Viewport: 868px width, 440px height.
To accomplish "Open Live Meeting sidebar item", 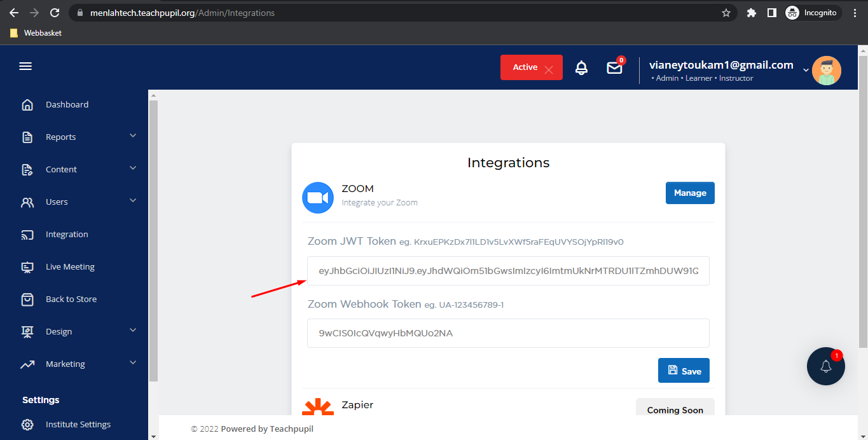I will pos(70,266).
